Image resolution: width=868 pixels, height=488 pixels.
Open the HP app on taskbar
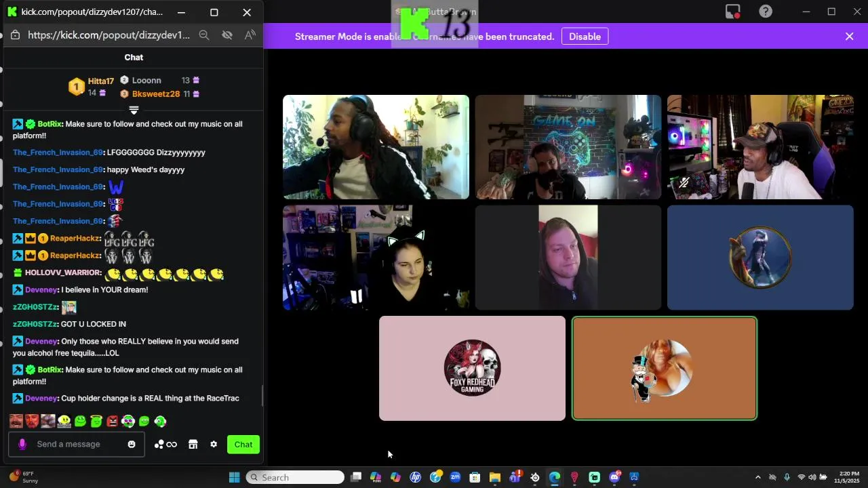[416, 477]
